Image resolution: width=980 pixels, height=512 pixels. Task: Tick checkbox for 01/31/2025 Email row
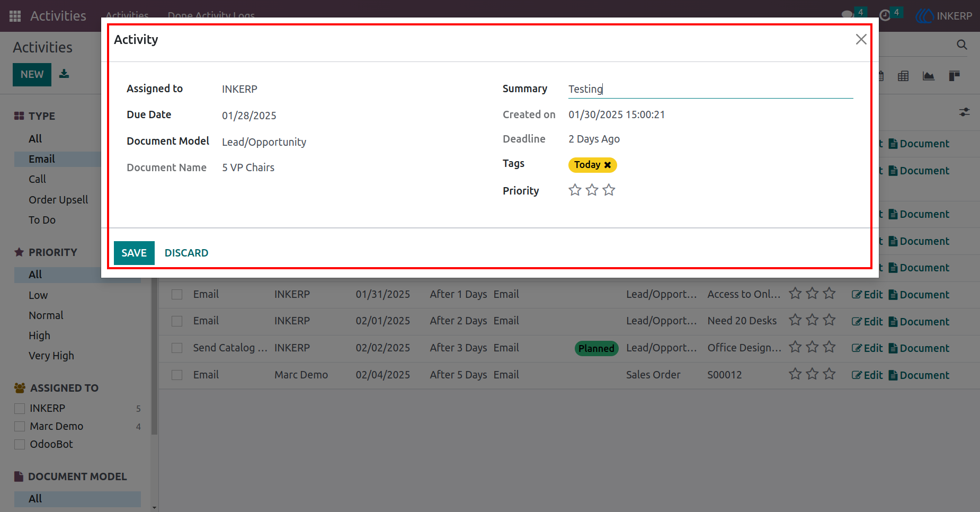pyautogui.click(x=177, y=294)
